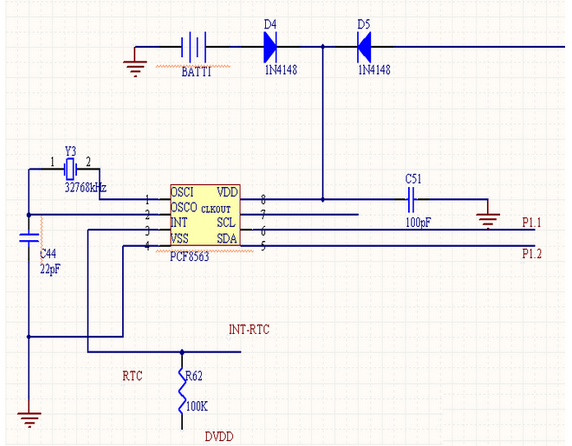Select the P1.2 net label
572x446 pixels.
pyautogui.click(x=532, y=253)
